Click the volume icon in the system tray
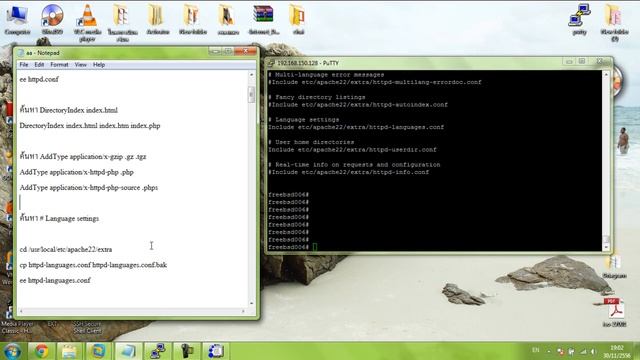This screenshot has height=360, width=640. point(593,351)
